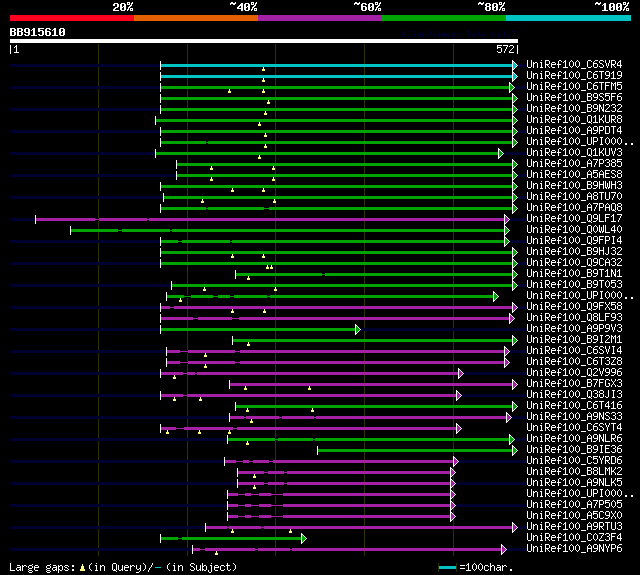Select label UniRef100_C6T3Z8
The image size is (640, 575).
[x=574, y=362]
